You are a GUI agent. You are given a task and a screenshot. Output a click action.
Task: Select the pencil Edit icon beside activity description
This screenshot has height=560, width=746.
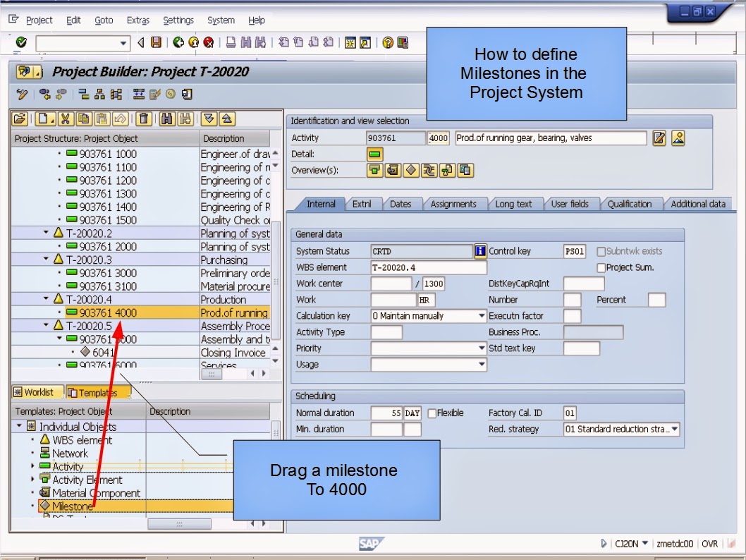(x=659, y=138)
